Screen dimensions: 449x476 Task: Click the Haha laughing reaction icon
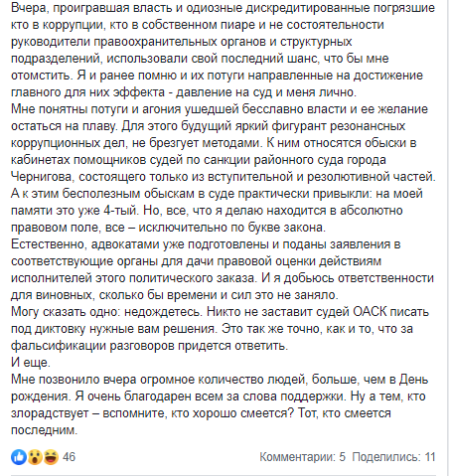coord(51,457)
